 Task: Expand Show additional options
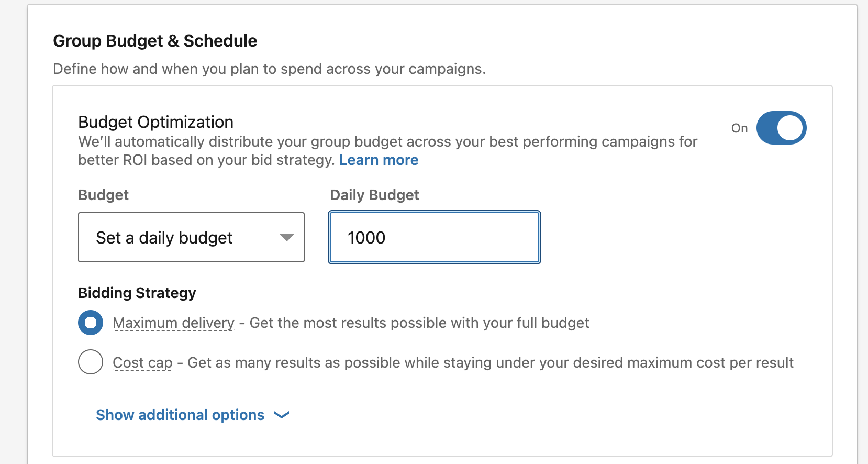coord(180,415)
